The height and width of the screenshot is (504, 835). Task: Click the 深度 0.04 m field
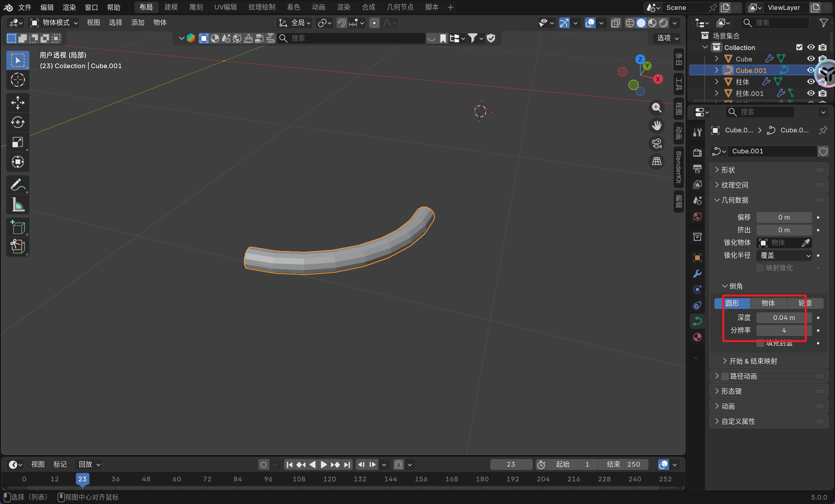(784, 318)
